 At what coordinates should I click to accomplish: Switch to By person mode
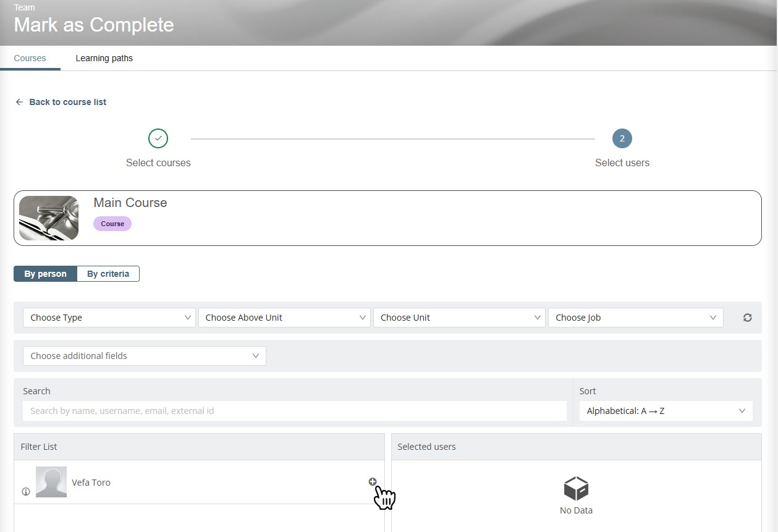[x=45, y=274]
